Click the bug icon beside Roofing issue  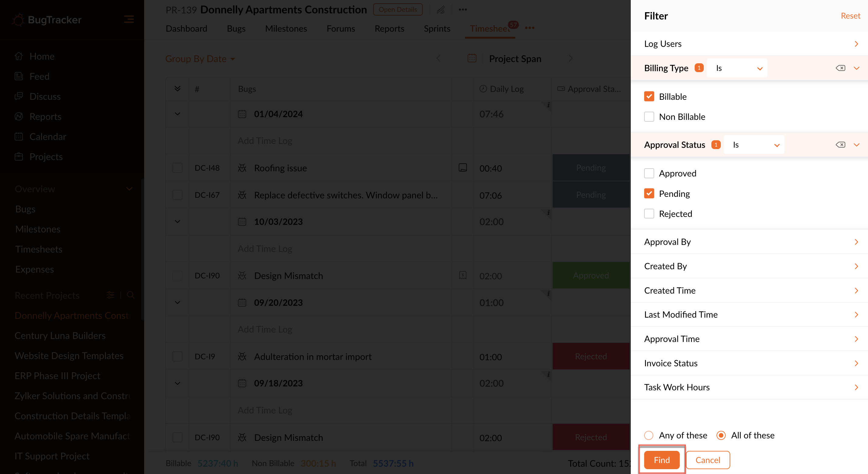coord(242,168)
